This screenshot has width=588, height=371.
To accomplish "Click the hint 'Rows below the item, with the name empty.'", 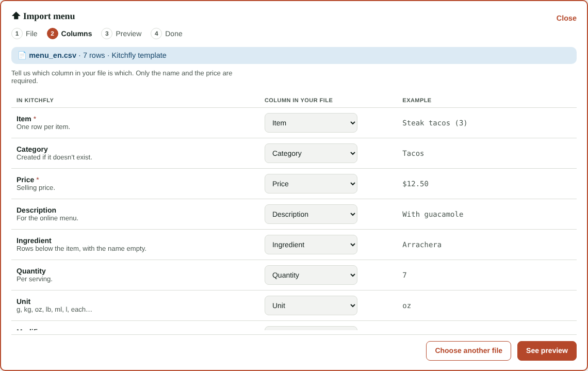I will pos(81,248).
